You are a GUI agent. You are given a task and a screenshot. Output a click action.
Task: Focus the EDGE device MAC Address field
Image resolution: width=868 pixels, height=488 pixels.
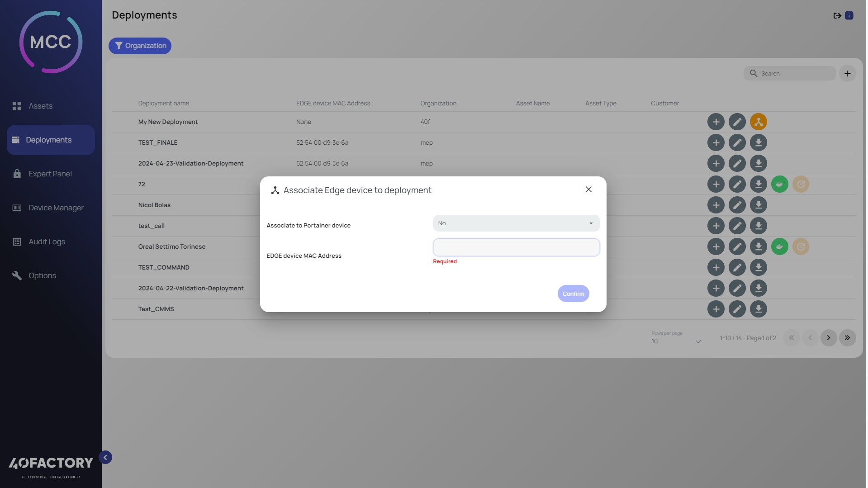pyautogui.click(x=516, y=247)
